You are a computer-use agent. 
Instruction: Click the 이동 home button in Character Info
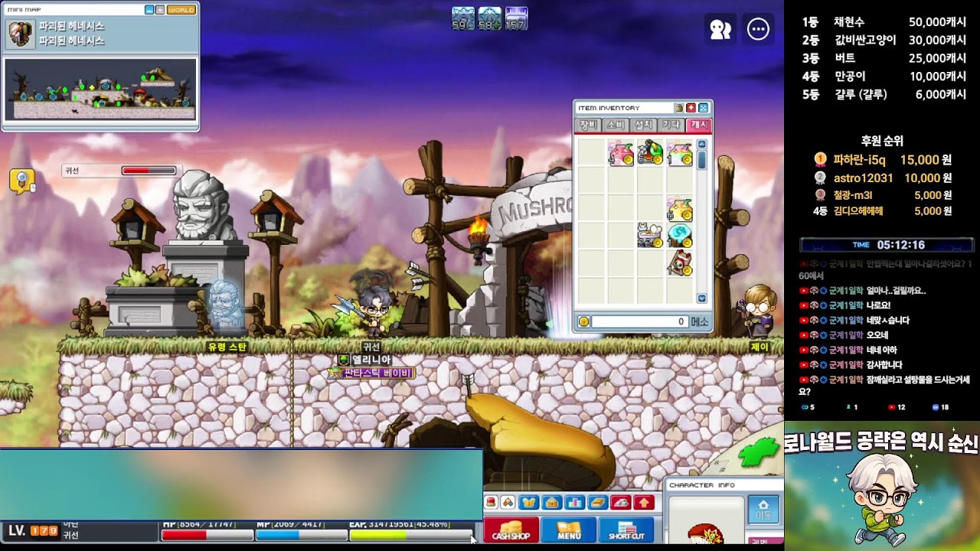(x=763, y=510)
